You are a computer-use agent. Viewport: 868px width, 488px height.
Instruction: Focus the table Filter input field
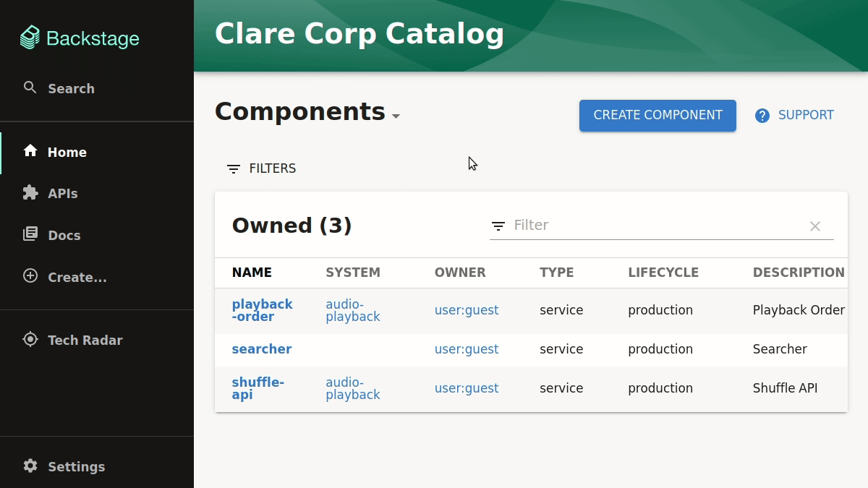pyautogui.click(x=657, y=226)
